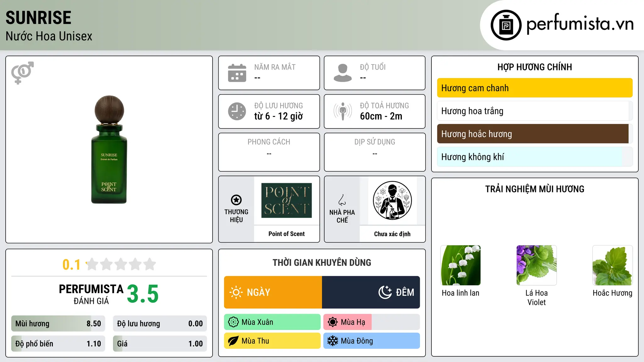Click the TRẢI NGHIỆM MÙI HƯƠNG heading

(x=535, y=189)
